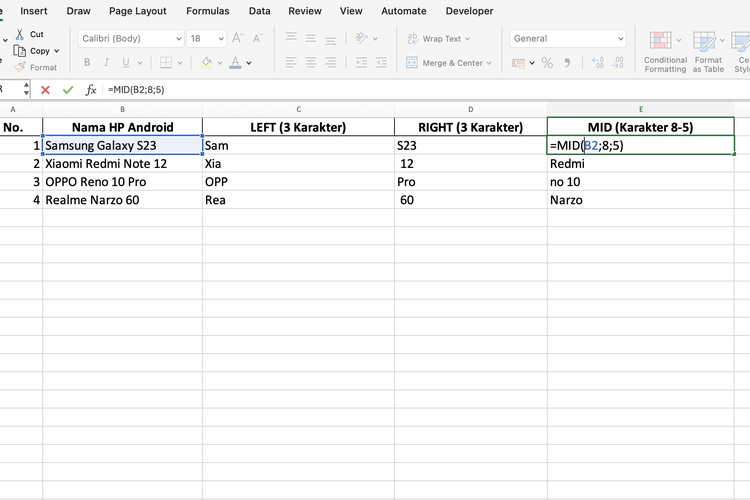Open the View tab

tap(351, 11)
